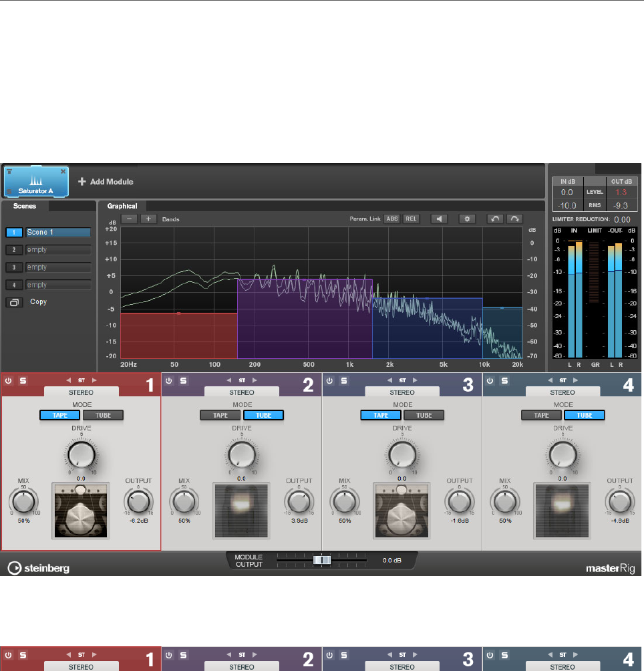
Task: Click band 4 MIX knob
Action: coord(505,502)
